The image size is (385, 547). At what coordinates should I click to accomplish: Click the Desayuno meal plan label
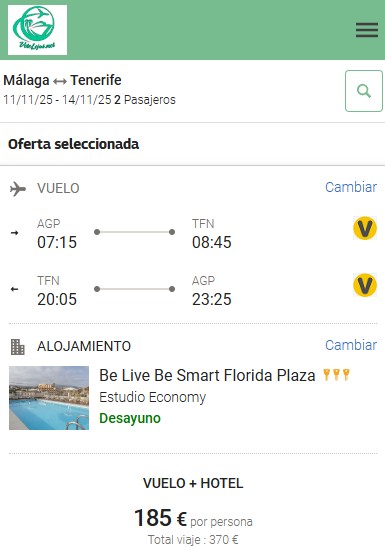[x=130, y=418]
